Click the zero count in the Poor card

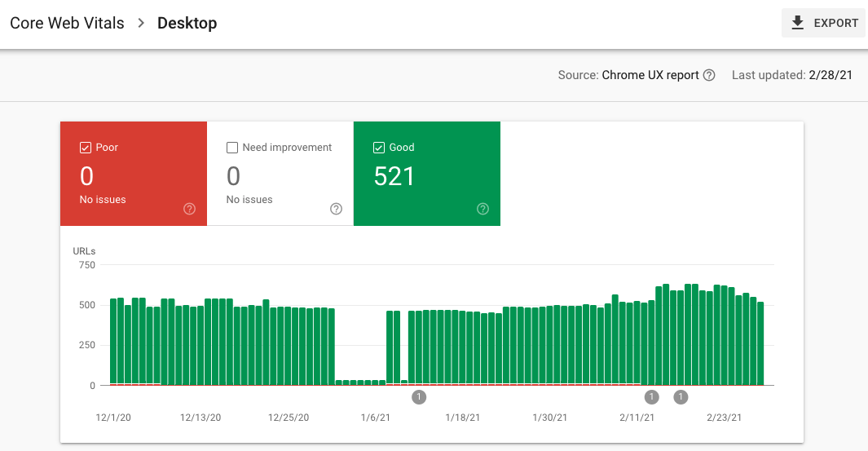coord(86,176)
